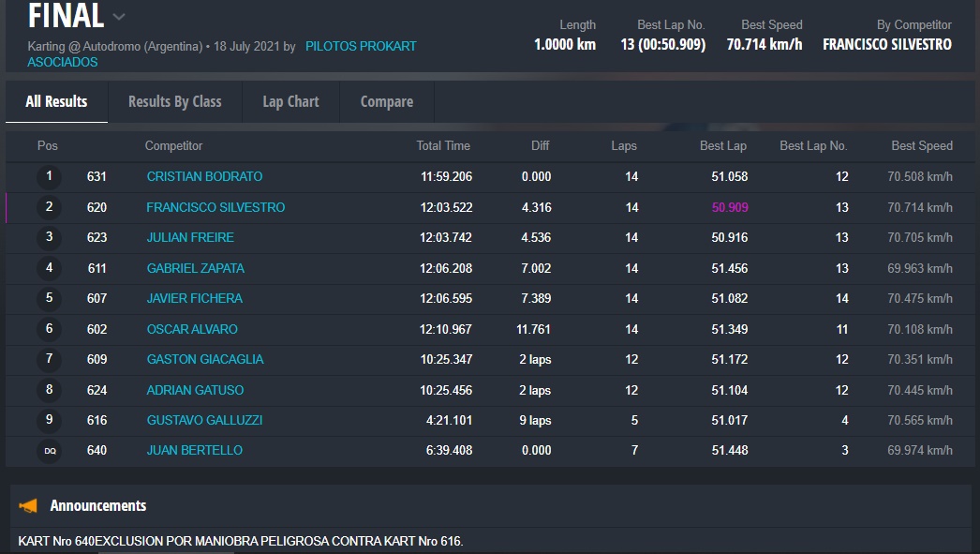The height and width of the screenshot is (554, 980).
Task: Open the PILOTOS PROKART ASOCIADOS organizer link
Action: click(x=361, y=46)
